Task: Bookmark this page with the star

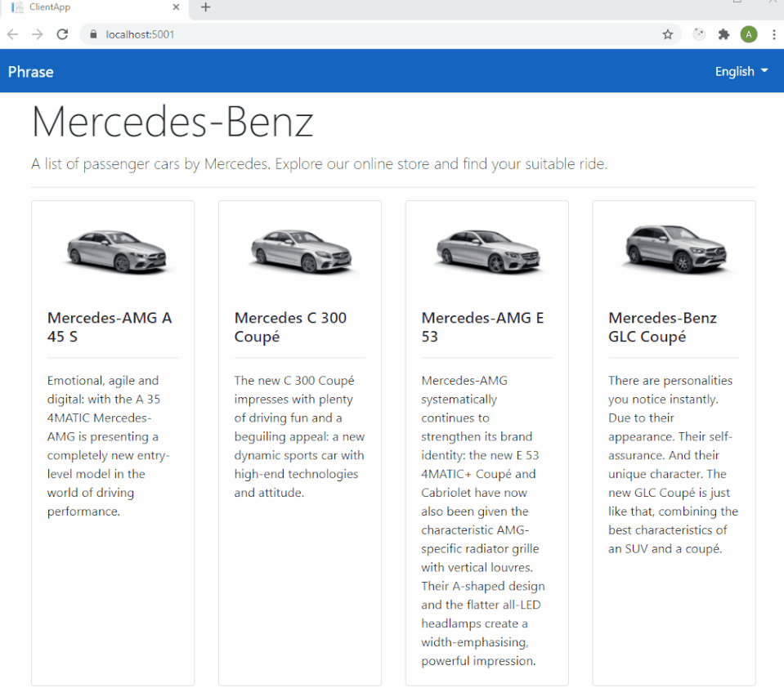Action: tap(667, 34)
